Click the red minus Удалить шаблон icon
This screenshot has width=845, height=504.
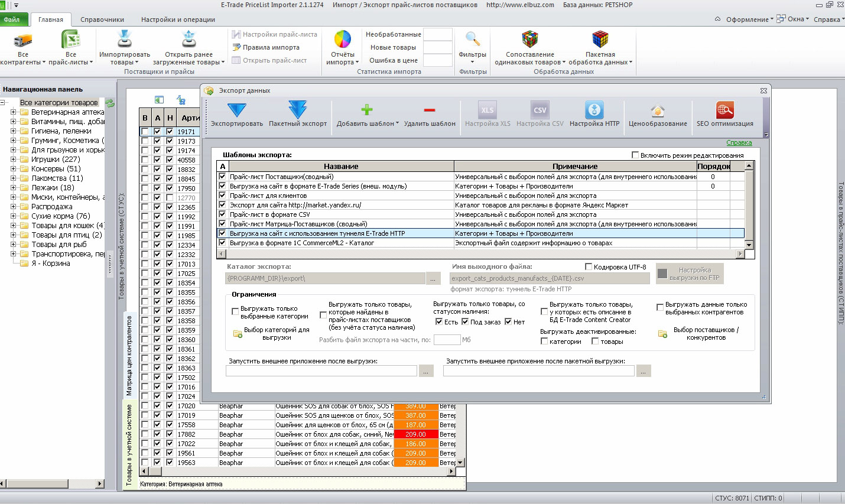tap(430, 110)
